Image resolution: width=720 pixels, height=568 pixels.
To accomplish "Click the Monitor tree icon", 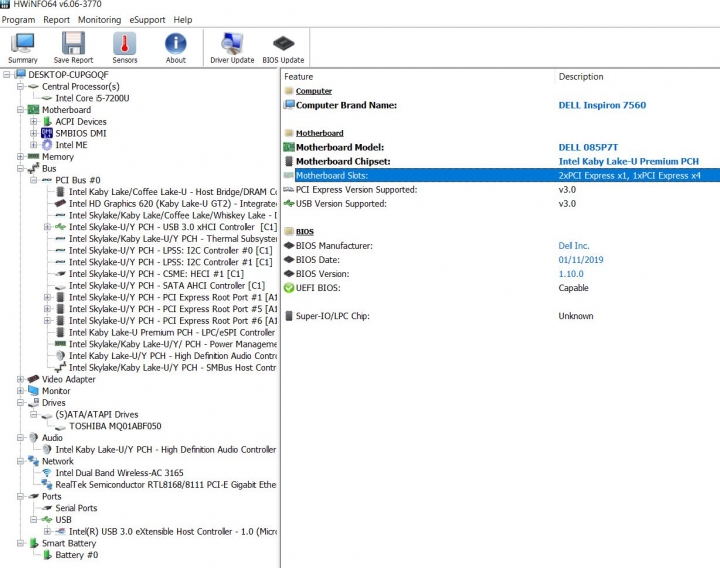I will 33,391.
